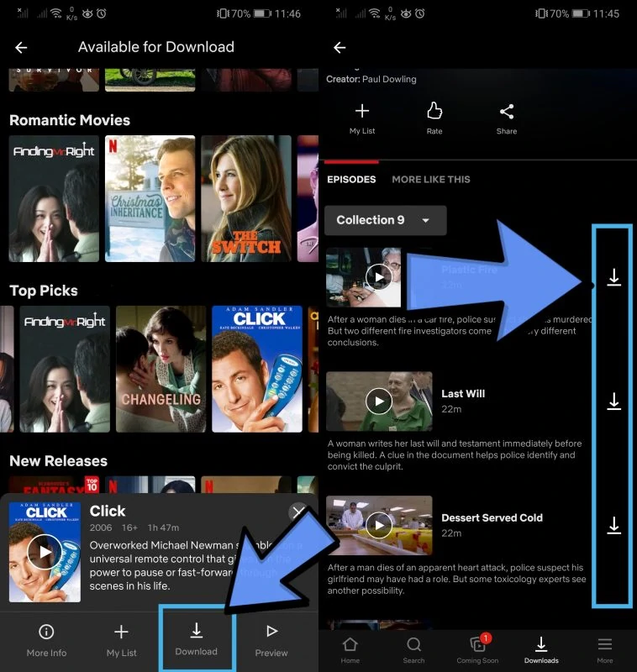Switch to the EPISODES tab
Viewport: 637px width, 672px height.
tap(351, 180)
